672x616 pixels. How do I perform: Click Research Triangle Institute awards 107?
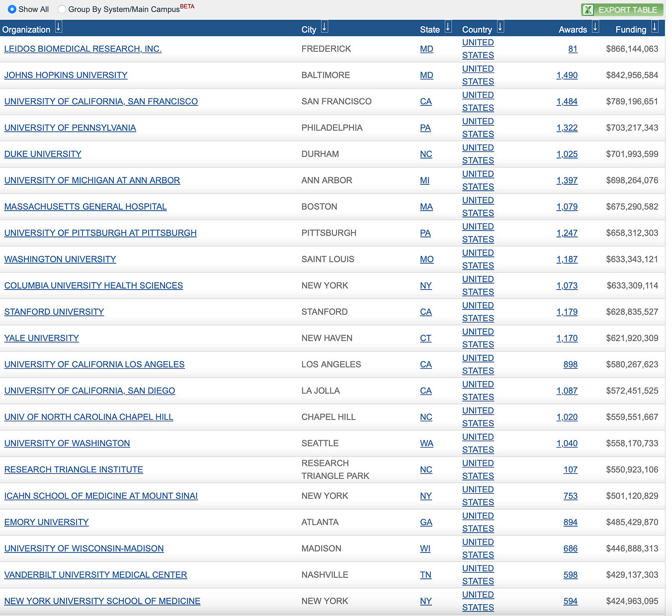[571, 470]
